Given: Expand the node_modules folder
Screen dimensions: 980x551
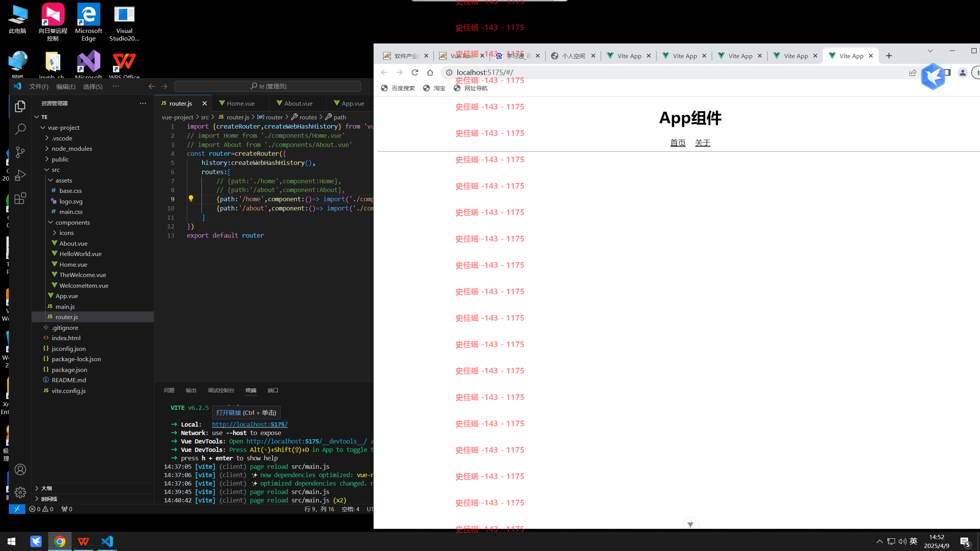Looking at the screenshot, I should (72, 148).
